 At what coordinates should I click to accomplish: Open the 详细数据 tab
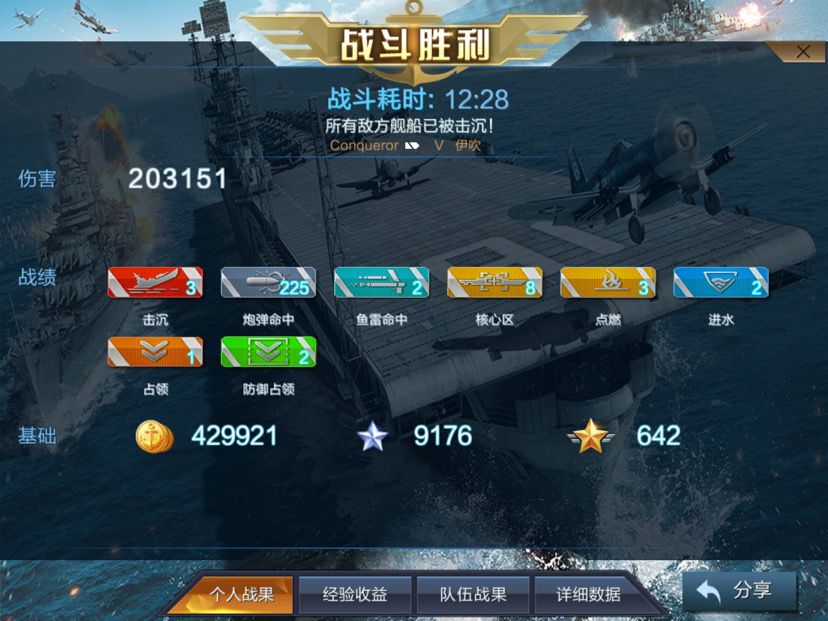pos(588,595)
